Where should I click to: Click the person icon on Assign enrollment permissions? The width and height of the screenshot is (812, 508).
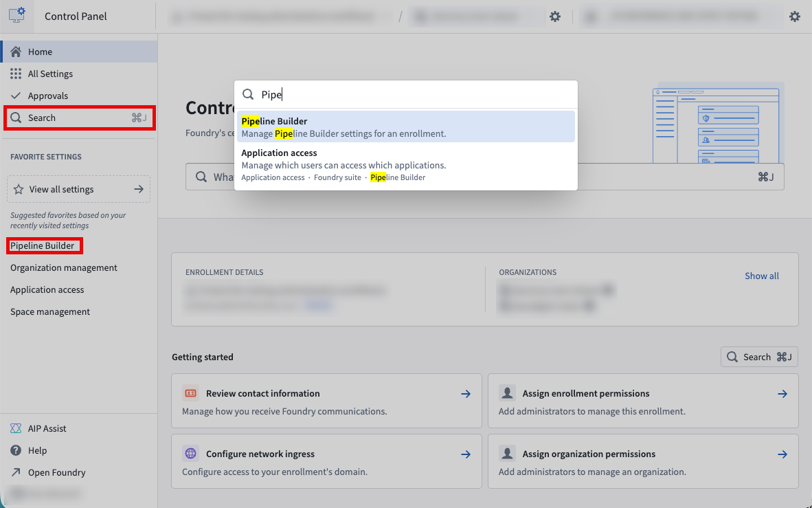pos(507,393)
